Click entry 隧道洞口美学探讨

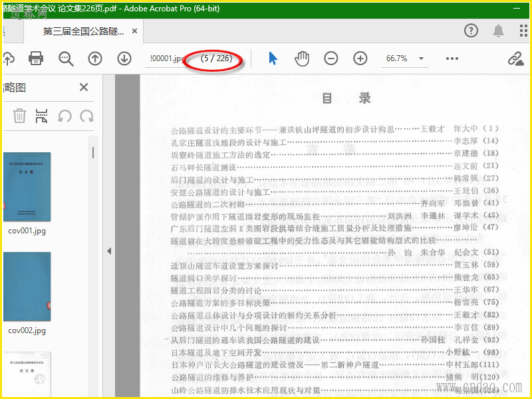tap(203, 279)
